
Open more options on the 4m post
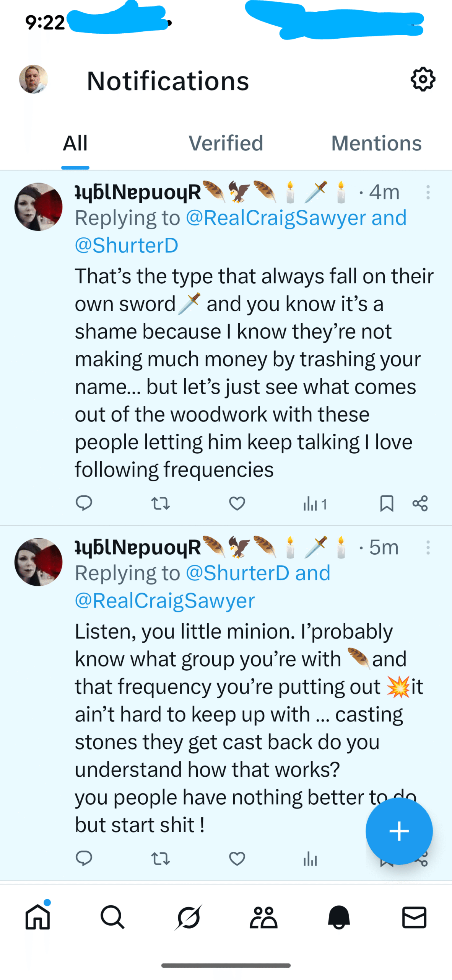coord(428,192)
